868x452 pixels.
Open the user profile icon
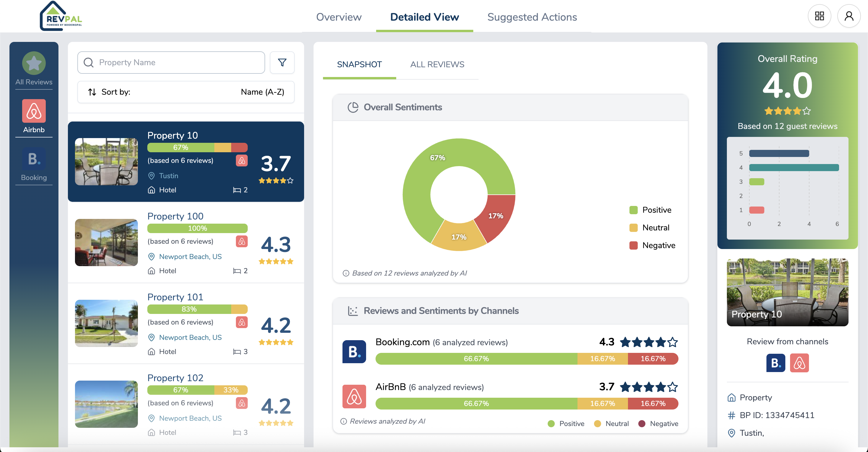[849, 16]
